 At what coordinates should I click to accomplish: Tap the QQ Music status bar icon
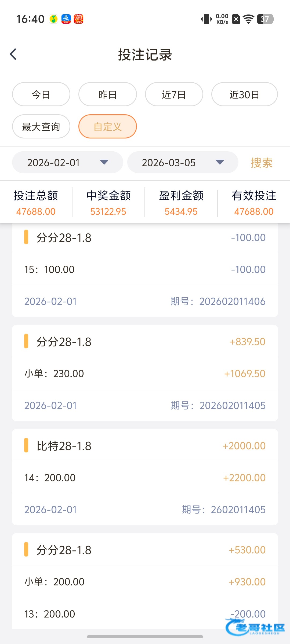(54, 19)
